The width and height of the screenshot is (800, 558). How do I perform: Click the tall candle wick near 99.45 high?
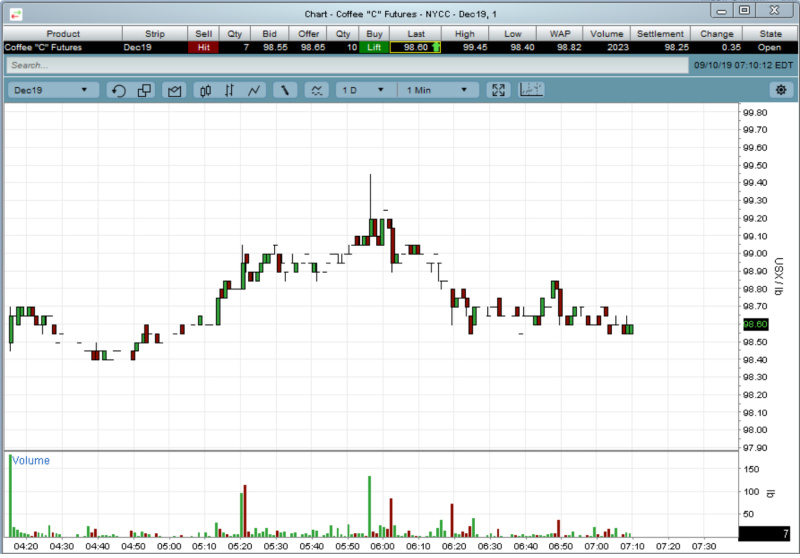pyautogui.click(x=370, y=196)
